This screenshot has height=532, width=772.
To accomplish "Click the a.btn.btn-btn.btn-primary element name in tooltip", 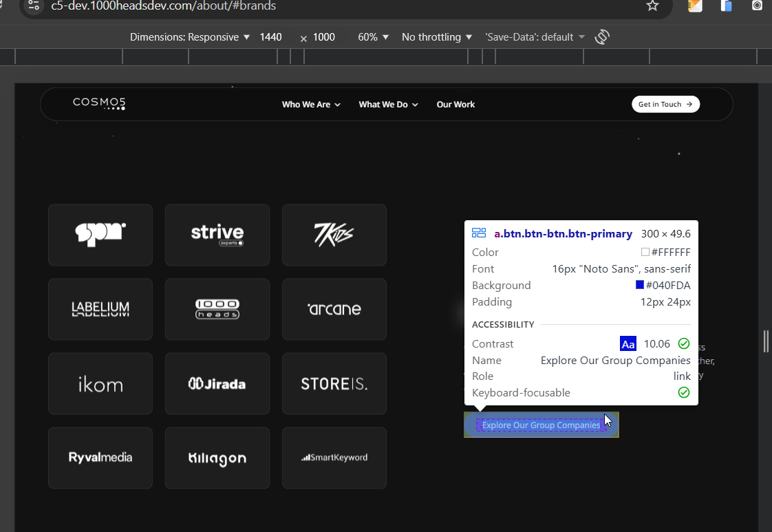I will pos(564,233).
